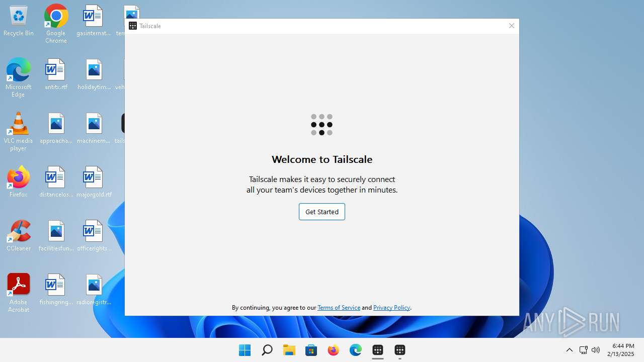Select antitx.rtf desktop file
The width and height of the screenshot is (644, 362).
[56, 74]
